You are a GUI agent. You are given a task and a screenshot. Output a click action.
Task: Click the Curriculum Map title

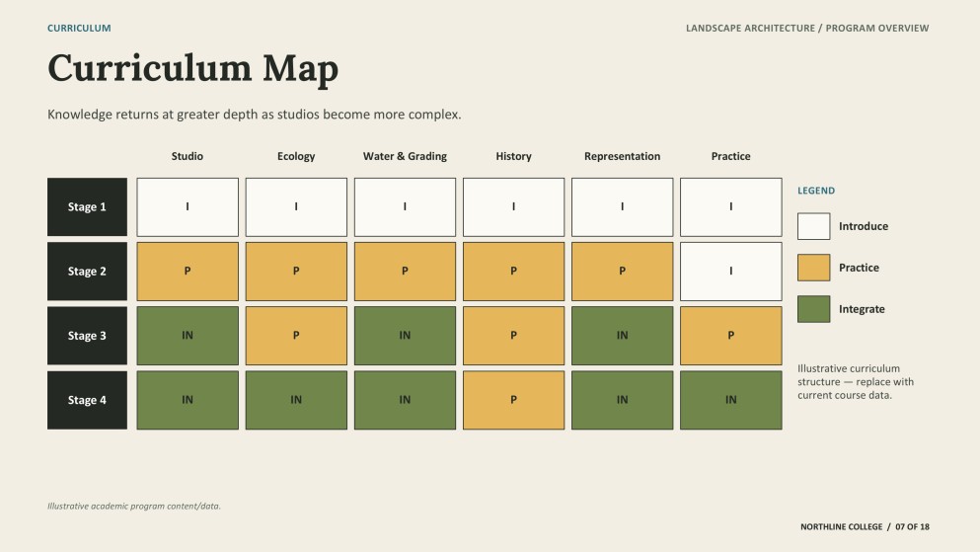pyautogui.click(x=192, y=68)
